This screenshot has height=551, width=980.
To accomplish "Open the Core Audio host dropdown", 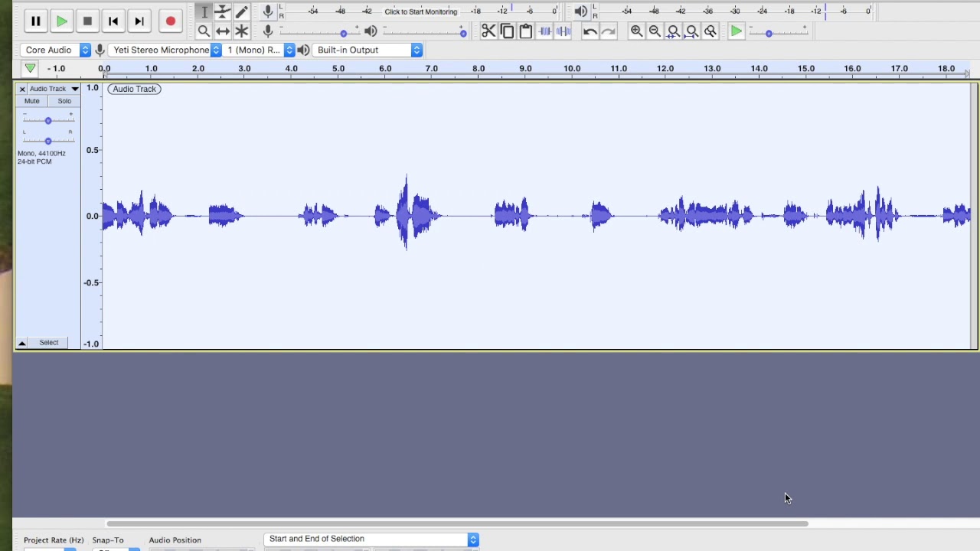I will (56, 50).
